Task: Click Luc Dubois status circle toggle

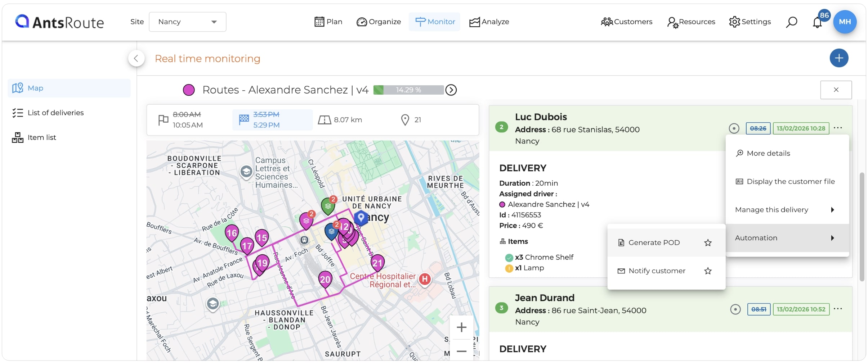Action: [x=734, y=128]
